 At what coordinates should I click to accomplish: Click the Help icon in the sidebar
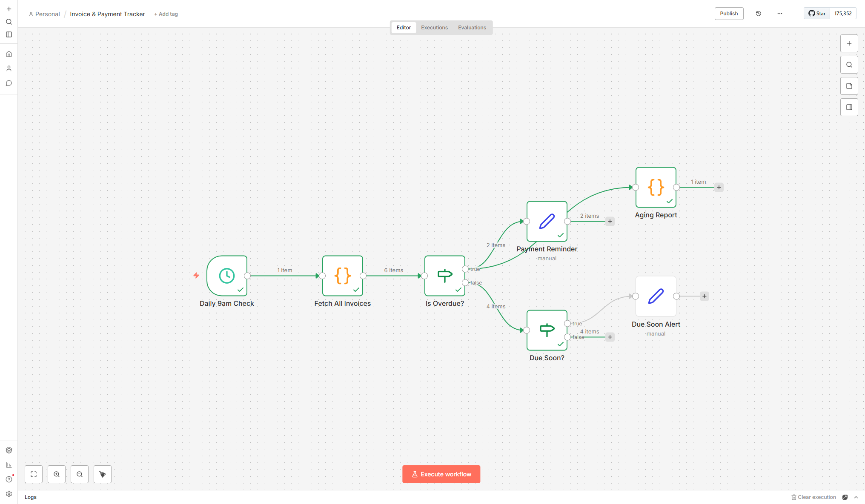[x=9, y=478]
